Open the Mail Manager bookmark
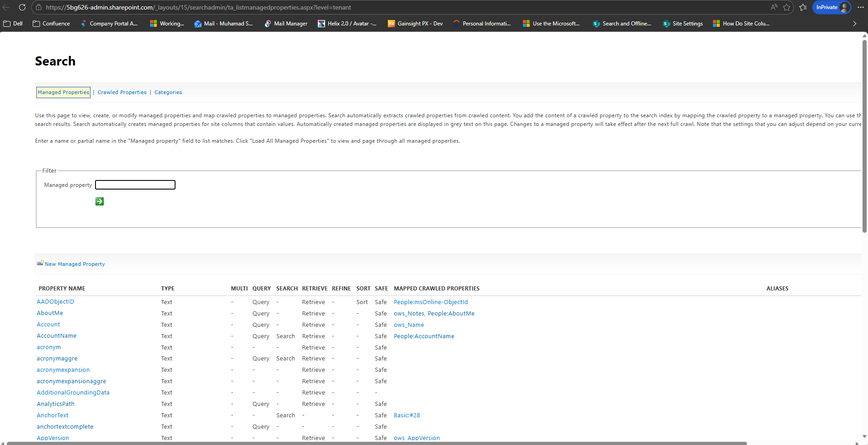 tap(286, 24)
